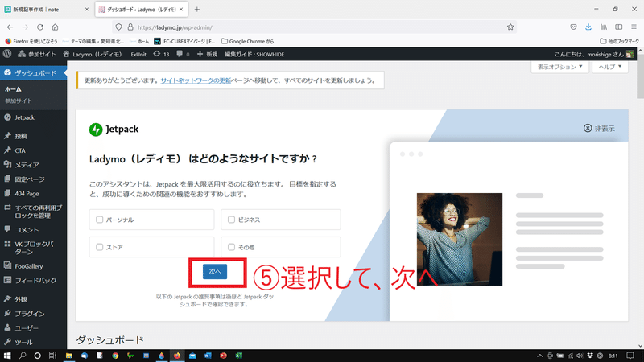Click the Firefox back arrow
Image resolution: width=644 pixels, height=362 pixels.
[x=10, y=27]
